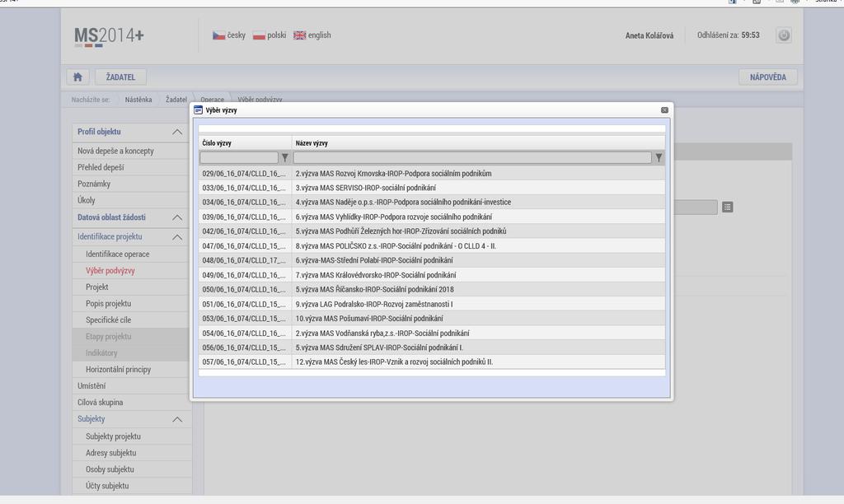Click the MS2014+ logo
Viewport: 844px width, 504px height.
110,36
